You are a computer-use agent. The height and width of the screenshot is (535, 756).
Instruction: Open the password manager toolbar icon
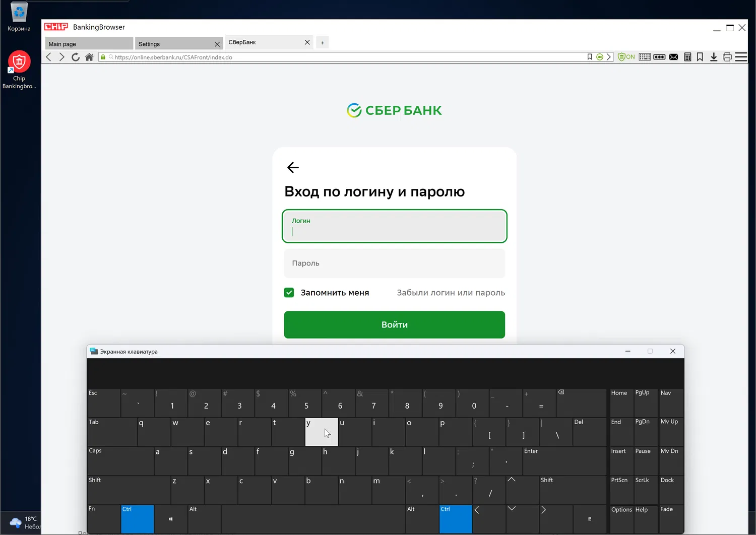coord(659,57)
